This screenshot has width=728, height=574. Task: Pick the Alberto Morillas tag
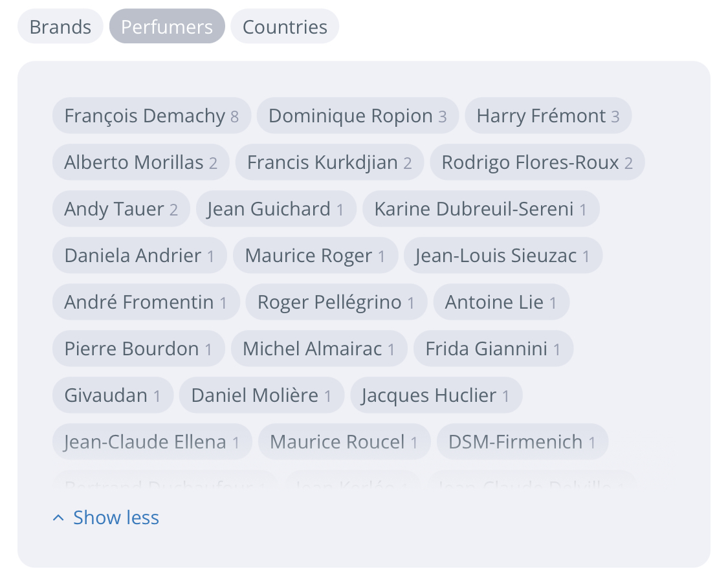click(140, 162)
